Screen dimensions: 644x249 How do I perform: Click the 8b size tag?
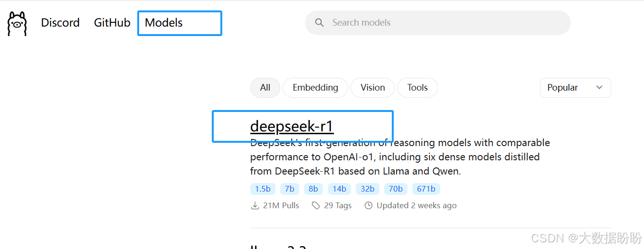(313, 189)
